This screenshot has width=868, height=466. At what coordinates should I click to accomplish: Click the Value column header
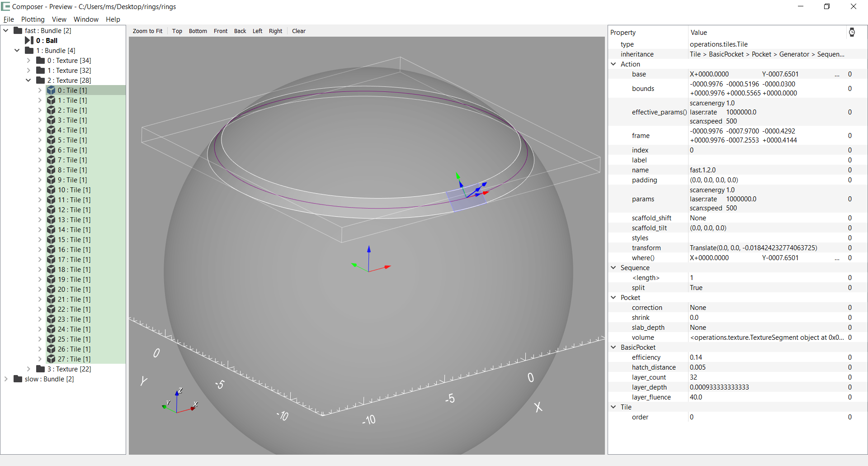pos(767,32)
